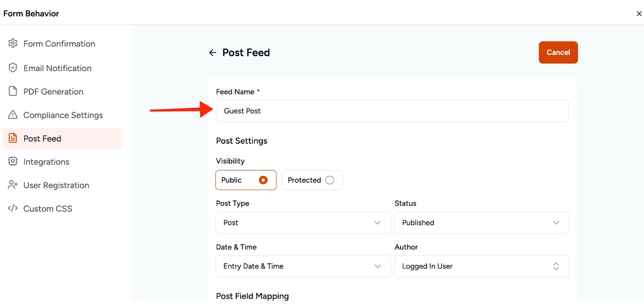
Task: Open User Registration via the person icon
Action: [12, 185]
